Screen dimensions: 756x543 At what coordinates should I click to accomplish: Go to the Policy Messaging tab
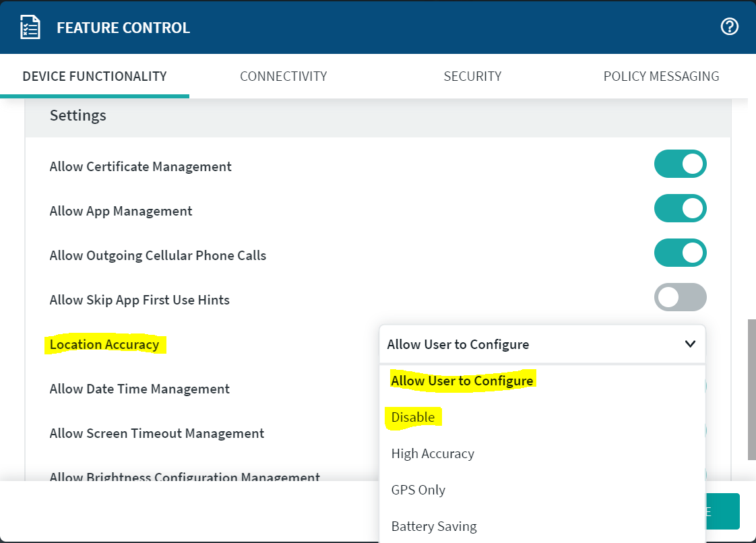[x=661, y=76]
